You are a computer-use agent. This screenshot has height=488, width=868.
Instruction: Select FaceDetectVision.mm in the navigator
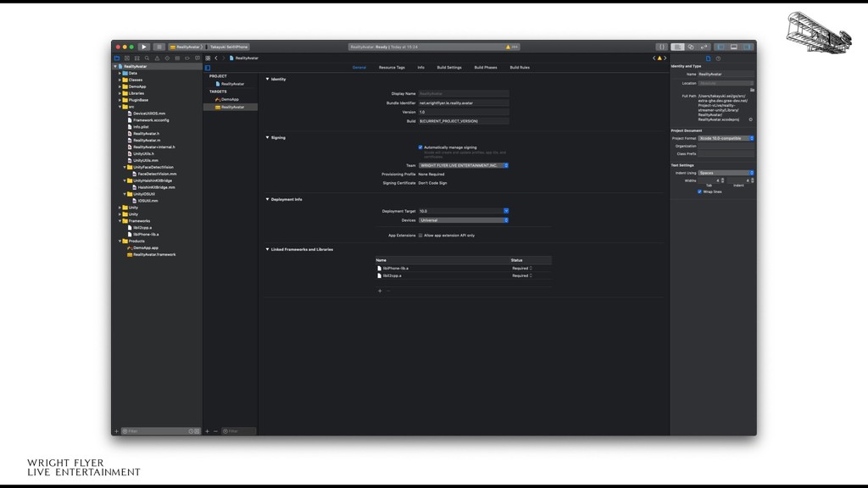[157, 174]
